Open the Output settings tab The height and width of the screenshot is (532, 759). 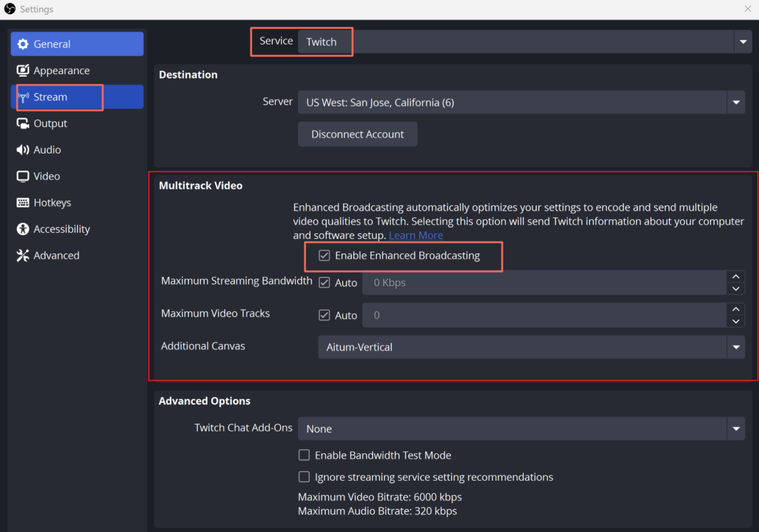(x=77, y=124)
